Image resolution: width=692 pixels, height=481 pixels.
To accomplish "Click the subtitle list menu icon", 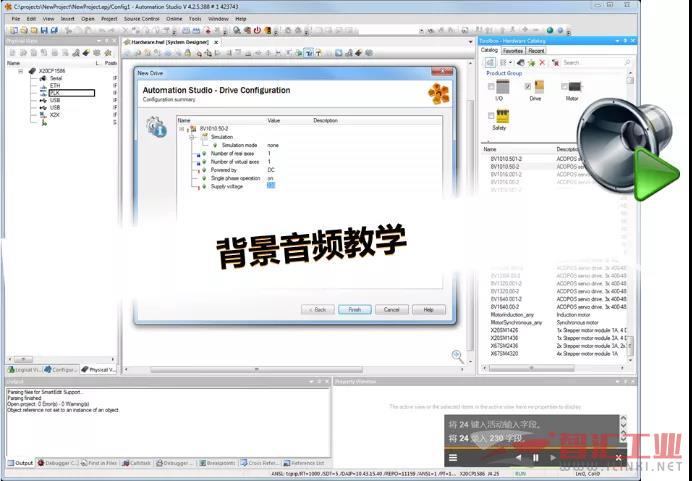I will pos(453,458).
